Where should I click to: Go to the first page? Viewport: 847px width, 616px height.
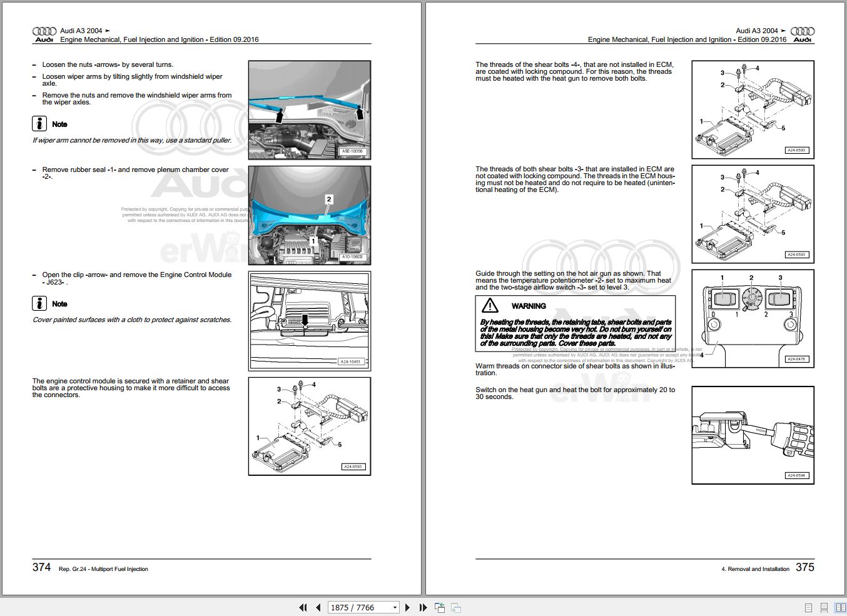tap(303, 607)
